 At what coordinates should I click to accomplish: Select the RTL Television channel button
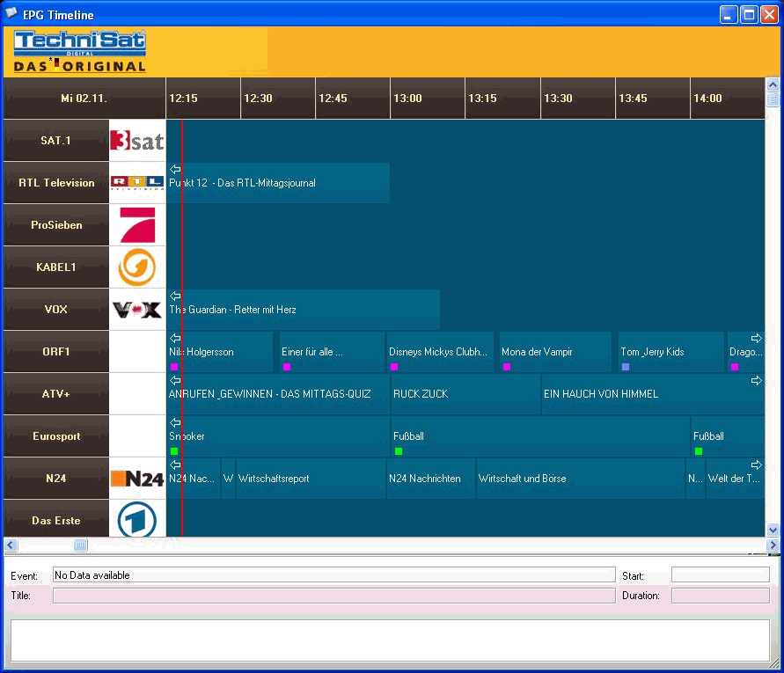click(x=56, y=183)
